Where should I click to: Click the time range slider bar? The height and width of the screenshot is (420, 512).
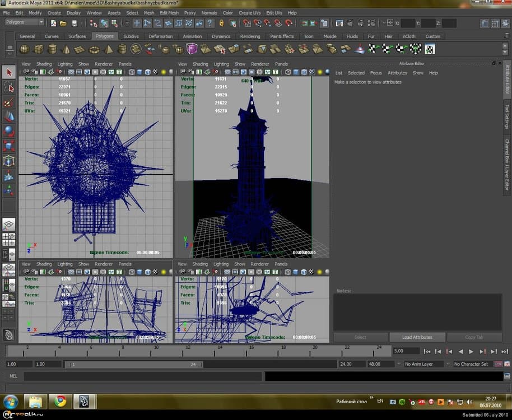click(133, 364)
